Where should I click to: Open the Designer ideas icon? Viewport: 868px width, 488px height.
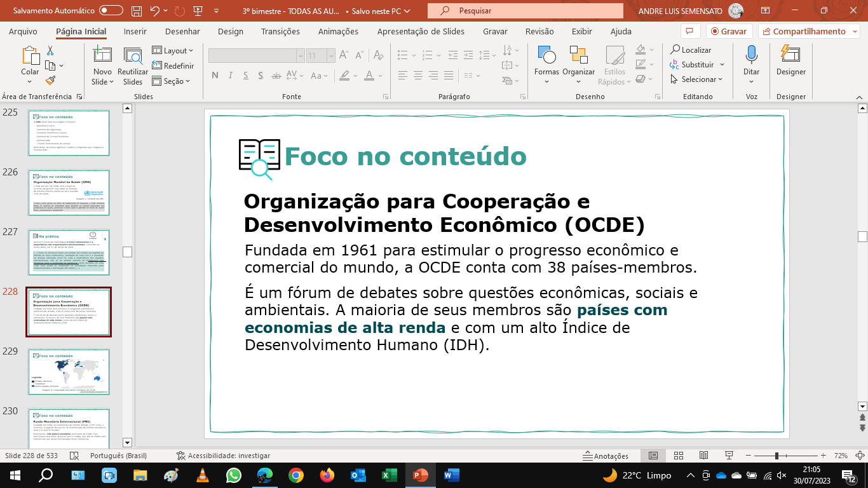(x=790, y=55)
